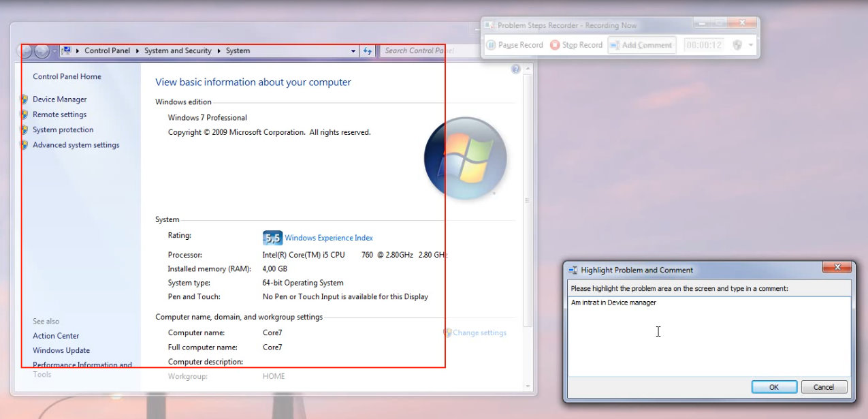Cancel the Highlight Problem and Comment dialog

pyautogui.click(x=824, y=387)
